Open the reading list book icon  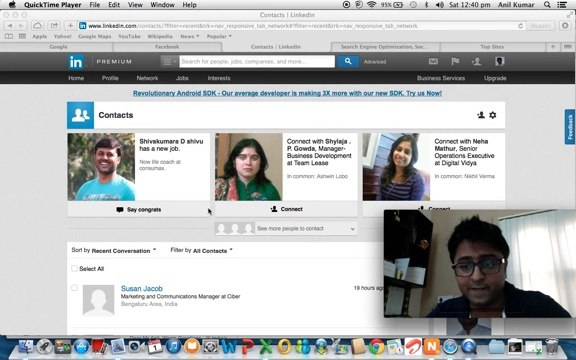[9, 36]
